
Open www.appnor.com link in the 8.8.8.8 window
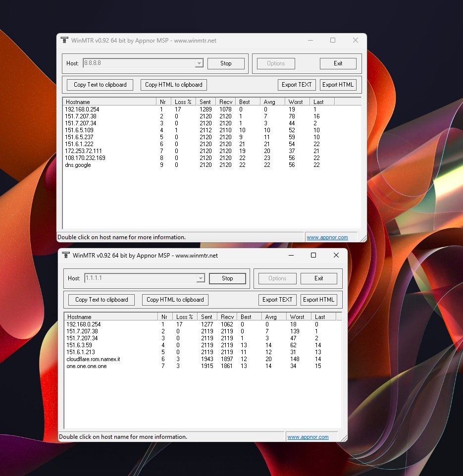click(x=327, y=238)
